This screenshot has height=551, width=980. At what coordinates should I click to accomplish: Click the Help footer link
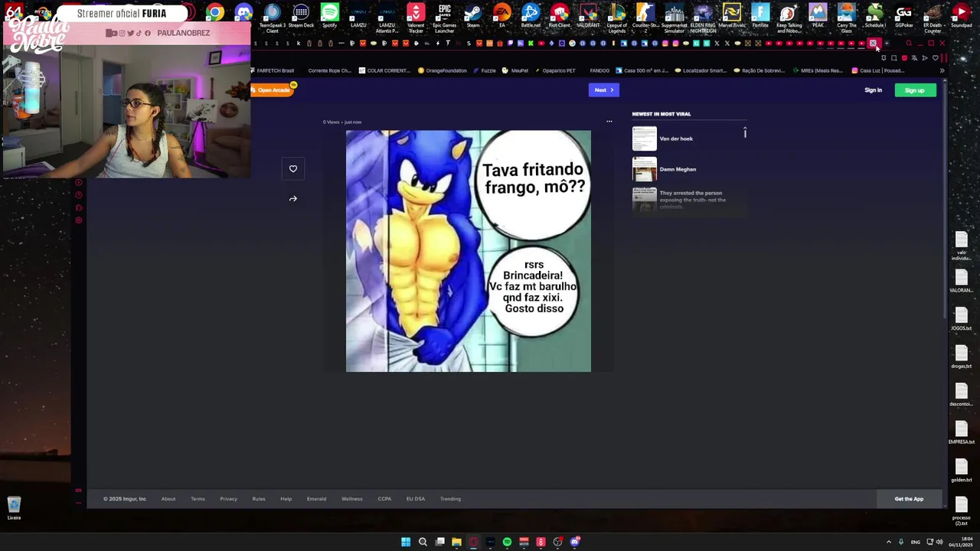click(286, 499)
